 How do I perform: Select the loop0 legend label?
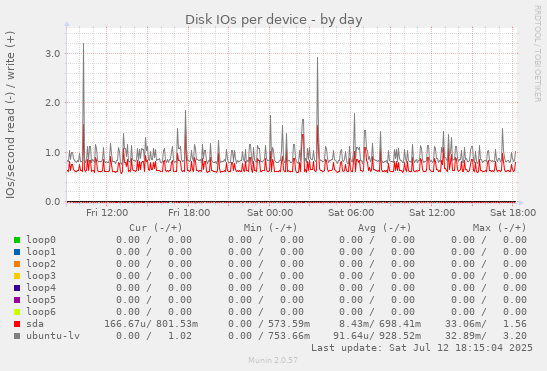tap(41, 240)
